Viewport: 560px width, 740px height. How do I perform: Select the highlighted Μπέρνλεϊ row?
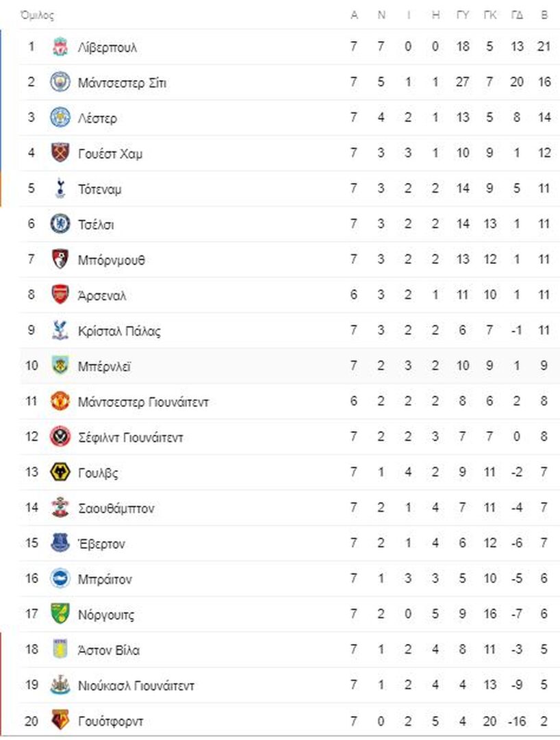[290, 366]
